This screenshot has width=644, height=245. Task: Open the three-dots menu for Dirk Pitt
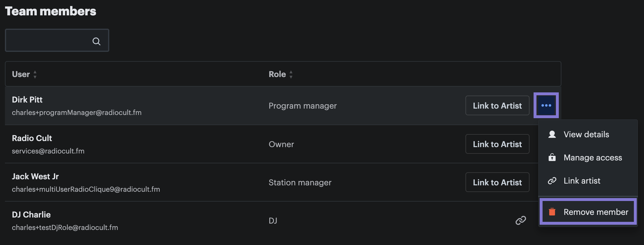pyautogui.click(x=546, y=105)
